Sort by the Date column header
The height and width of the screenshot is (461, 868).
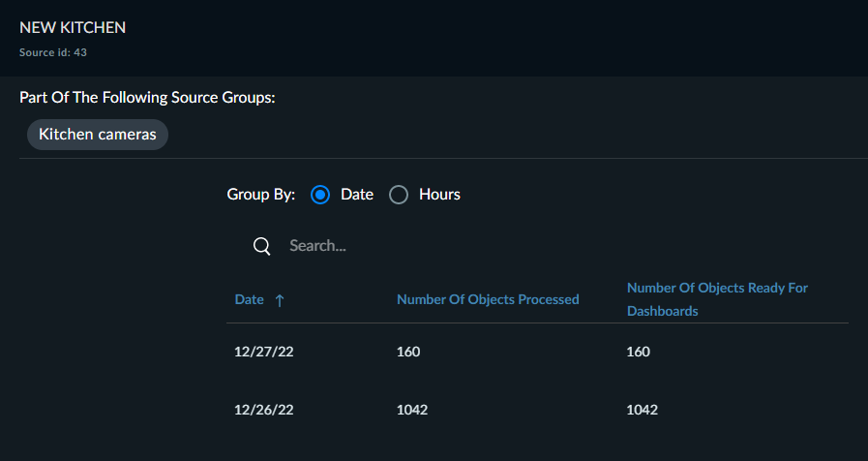click(x=249, y=300)
